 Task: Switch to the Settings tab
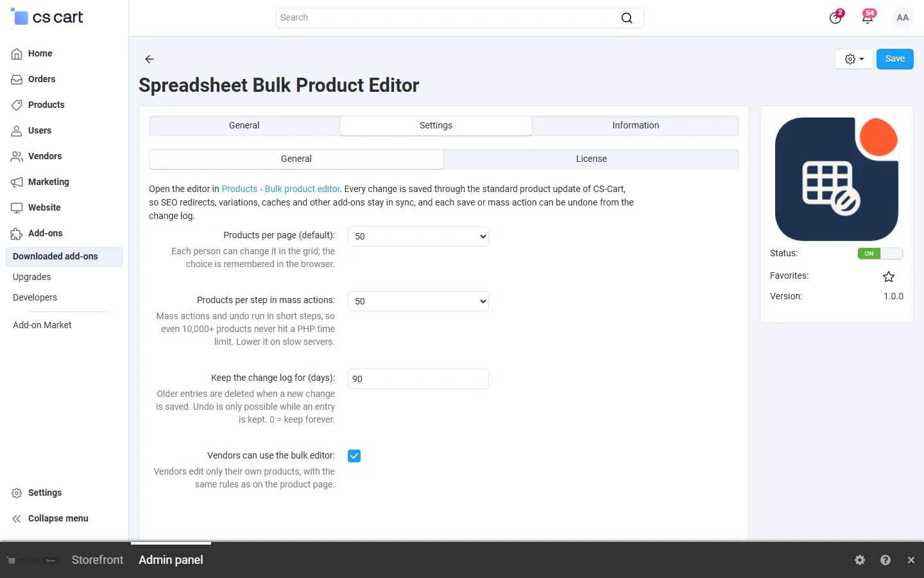pos(436,126)
